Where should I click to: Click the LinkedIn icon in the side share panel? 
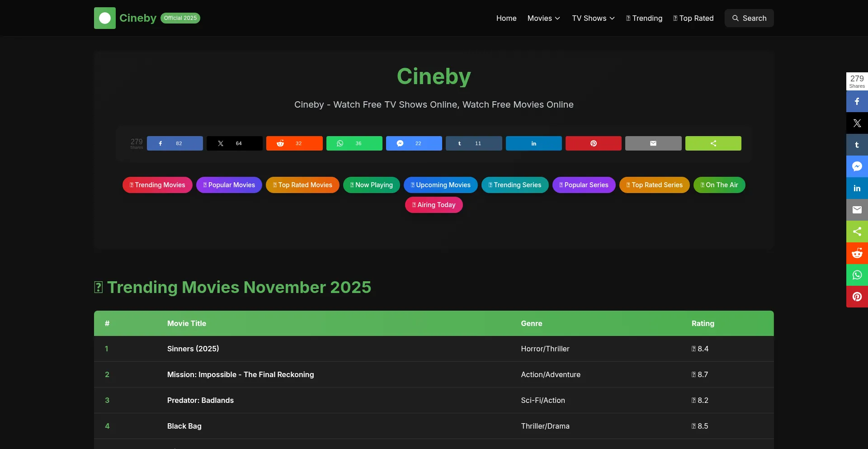tap(857, 188)
